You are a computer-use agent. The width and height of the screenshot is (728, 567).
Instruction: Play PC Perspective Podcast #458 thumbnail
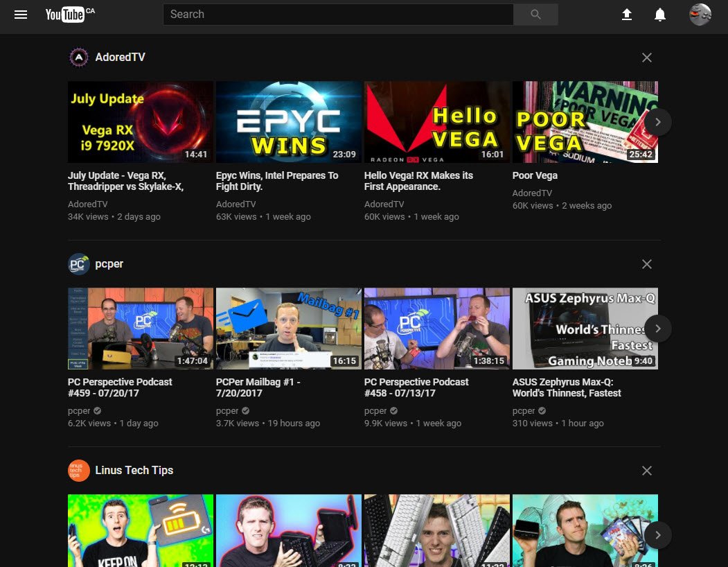tap(436, 329)
